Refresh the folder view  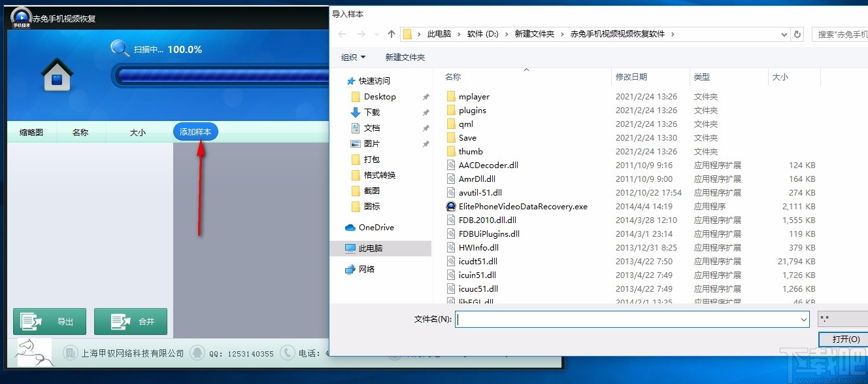pos(797,34)
